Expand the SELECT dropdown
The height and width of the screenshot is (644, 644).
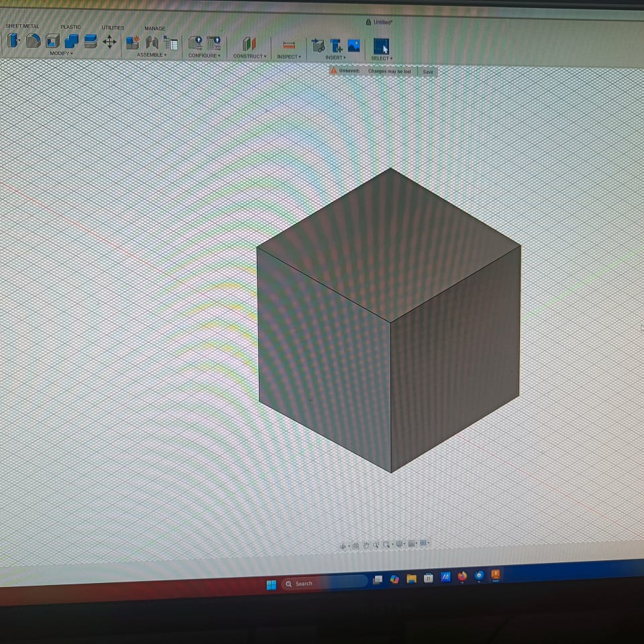click(x=382, y=59)
